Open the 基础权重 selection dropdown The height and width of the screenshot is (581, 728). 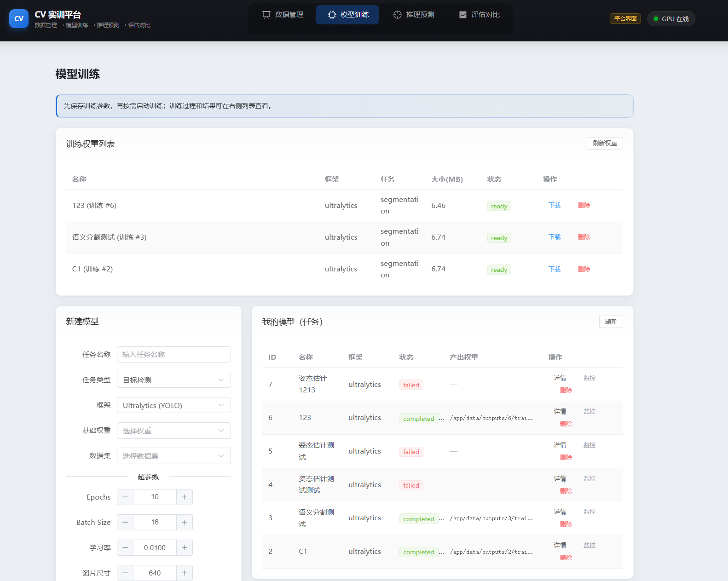click(173, 431)
